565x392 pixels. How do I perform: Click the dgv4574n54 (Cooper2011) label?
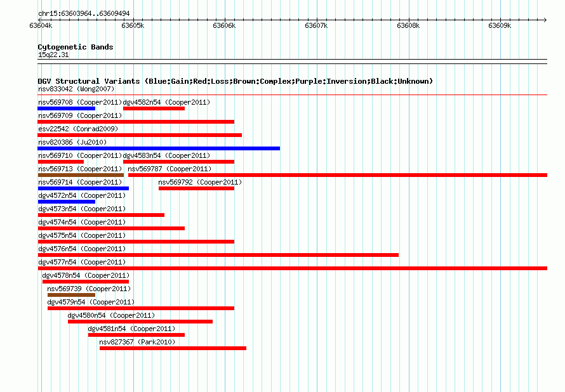[x=82, y=222]
